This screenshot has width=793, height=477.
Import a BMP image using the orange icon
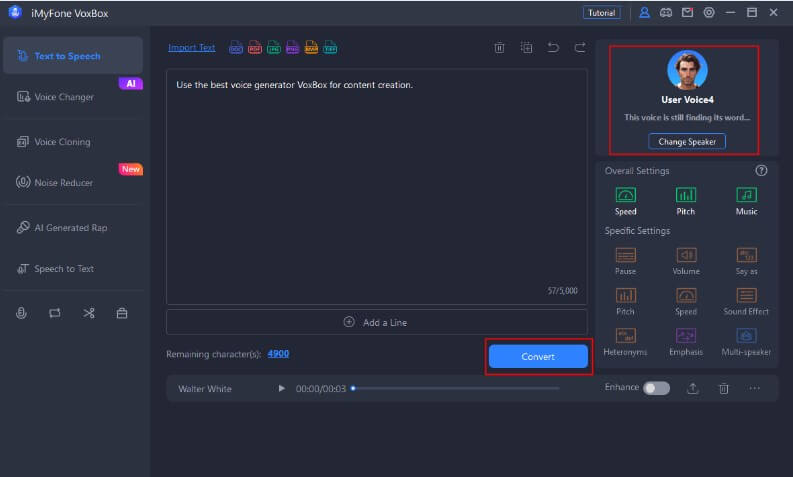311,48
